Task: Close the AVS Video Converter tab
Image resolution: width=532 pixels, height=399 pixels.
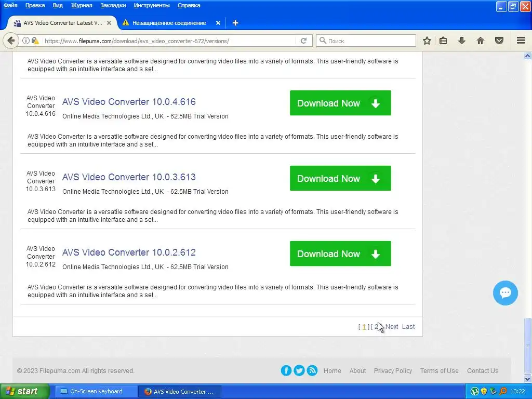Action: pos(109,23)
